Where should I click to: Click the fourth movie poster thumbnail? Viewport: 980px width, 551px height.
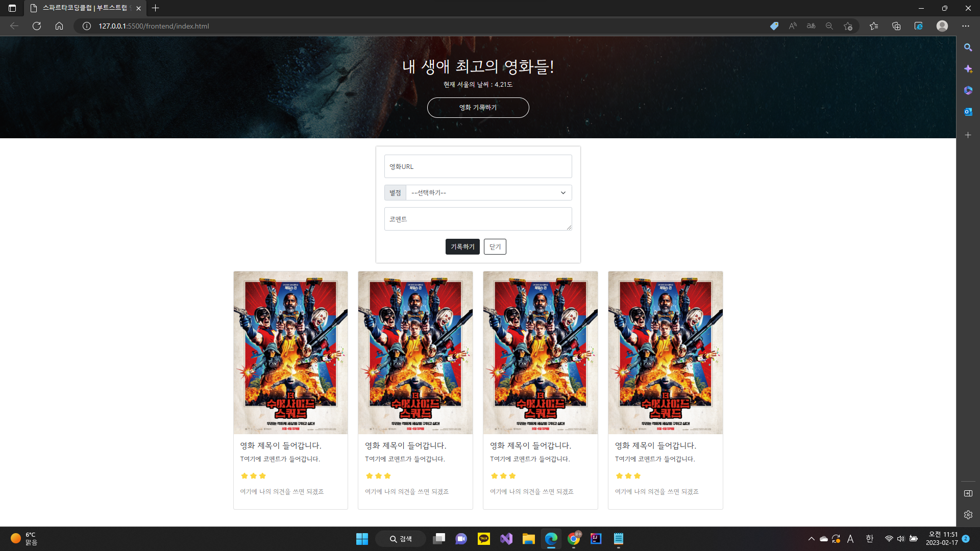tap(666, 353)
